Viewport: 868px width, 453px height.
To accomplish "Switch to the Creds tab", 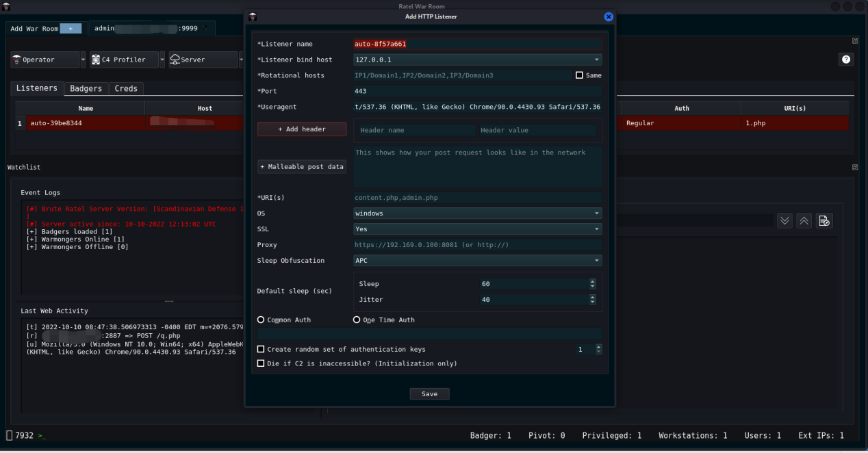I will (126, 88).
